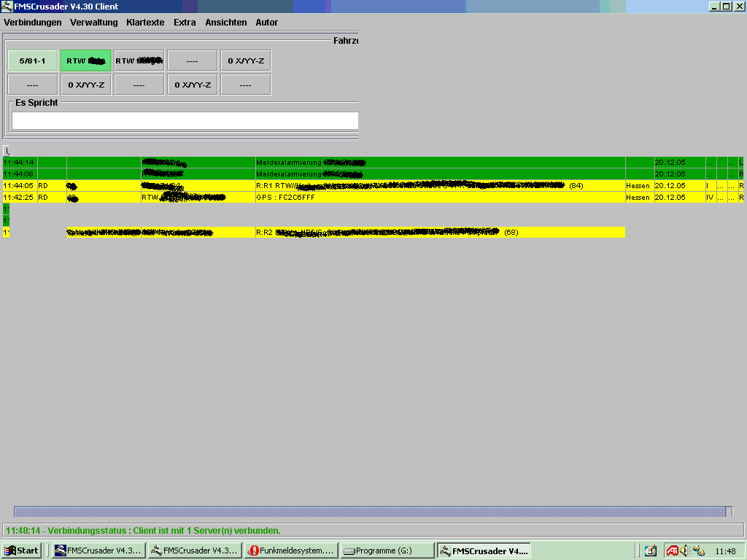The width and height of the screenshot is (747, 560).
Task: Select the gray RTW vehicle button
Action: [139, 61]
